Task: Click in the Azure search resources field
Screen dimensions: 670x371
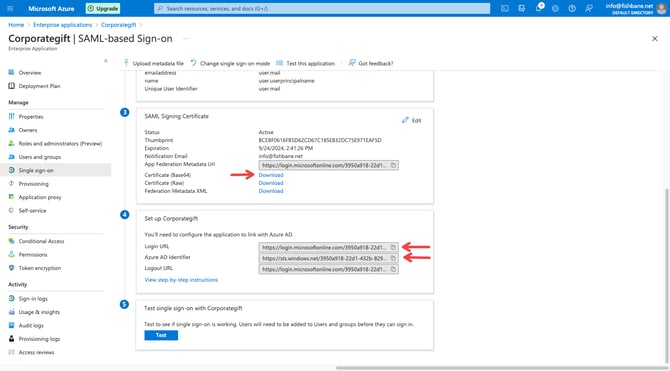Action: pos(322,8)
